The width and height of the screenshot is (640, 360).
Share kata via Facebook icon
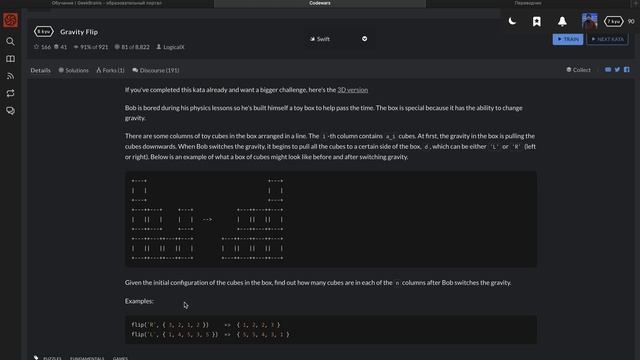pyautogui.click(x=627, y=70)
